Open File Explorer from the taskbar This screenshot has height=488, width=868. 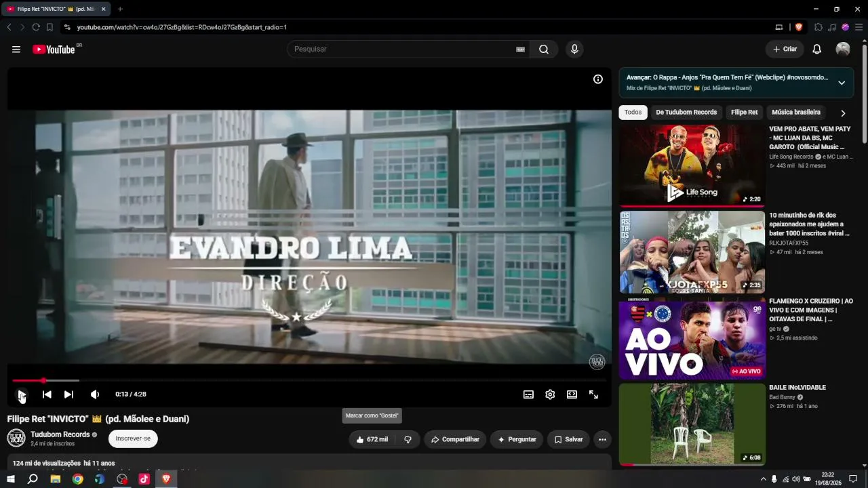tap(56, 479)
